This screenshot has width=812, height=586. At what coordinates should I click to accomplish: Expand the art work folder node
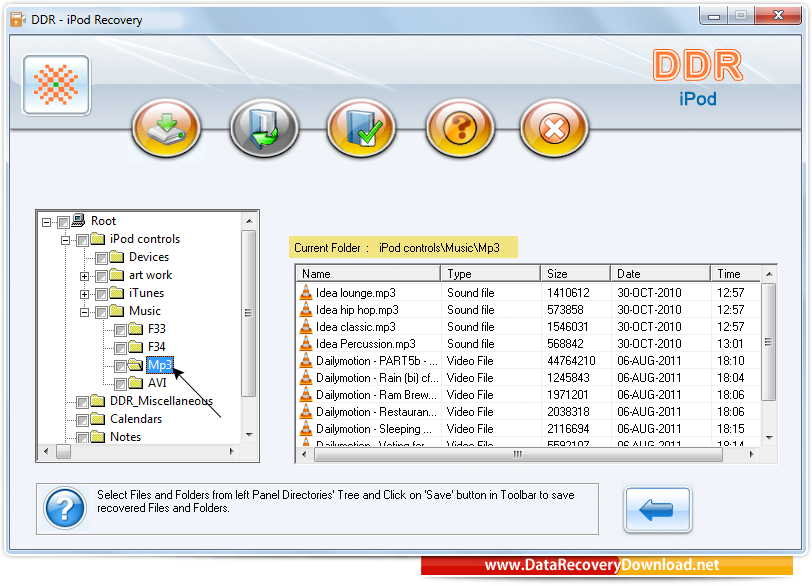pyautogui.click(x=84, y=276)
